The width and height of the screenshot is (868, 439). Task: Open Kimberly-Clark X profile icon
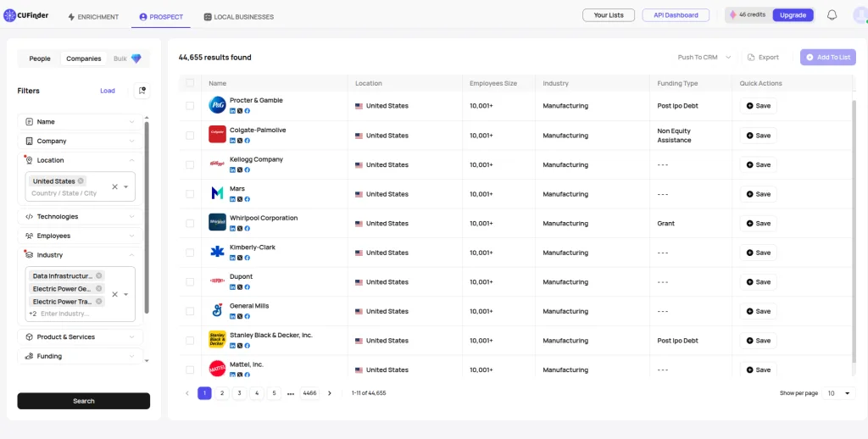240,258
